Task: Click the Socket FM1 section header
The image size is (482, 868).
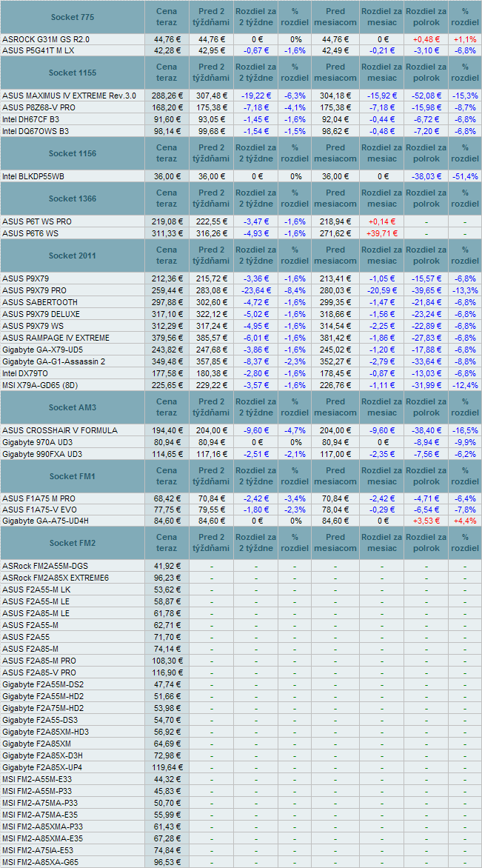Action: click(73, 475)
